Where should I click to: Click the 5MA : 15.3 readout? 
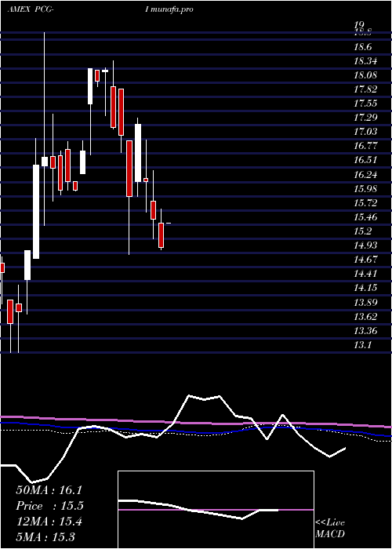(45, 536)
